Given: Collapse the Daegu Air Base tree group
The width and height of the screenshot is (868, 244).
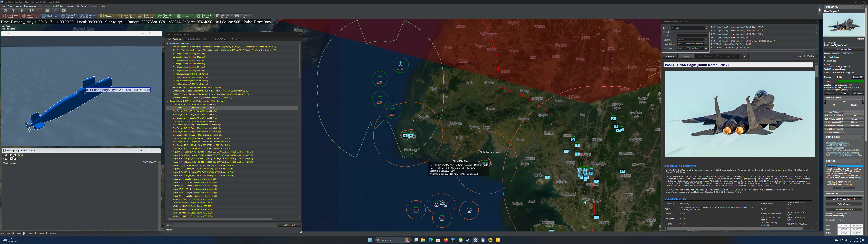Looking at the screenshot, I should point(167,101).
